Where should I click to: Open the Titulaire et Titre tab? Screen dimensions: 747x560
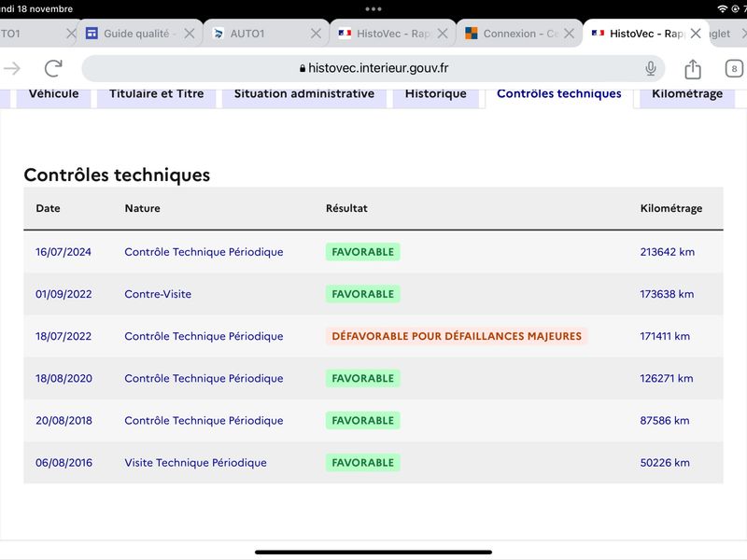pyautogui.click(x=156, y=97)
